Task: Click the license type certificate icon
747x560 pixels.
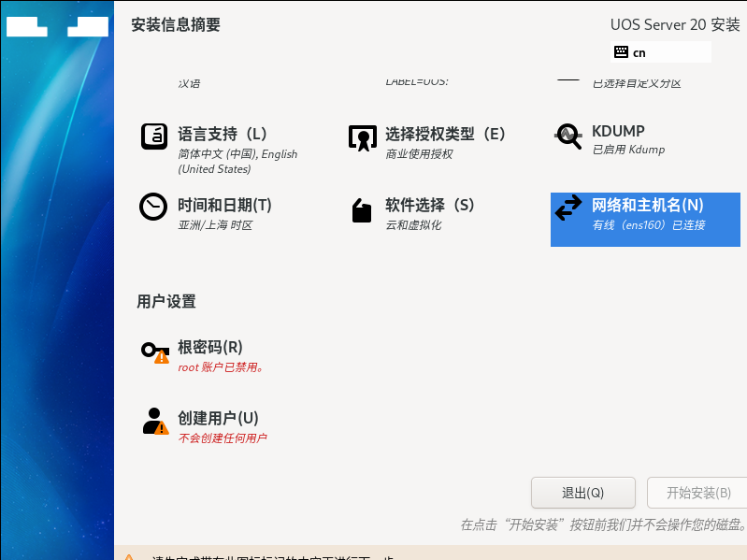Action: (x=363, y=138)
